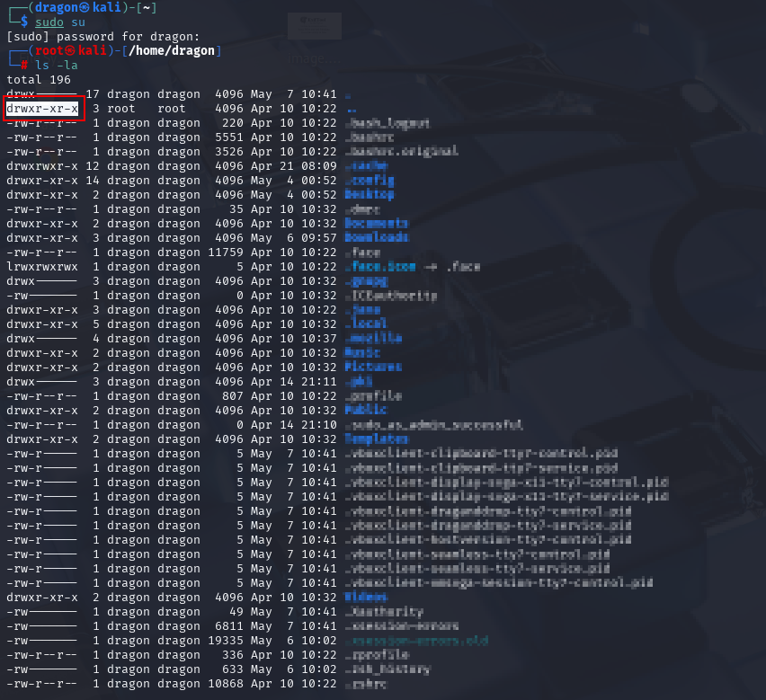Click the Public directory name
This screenshot has height=700, width=766.
366,410
